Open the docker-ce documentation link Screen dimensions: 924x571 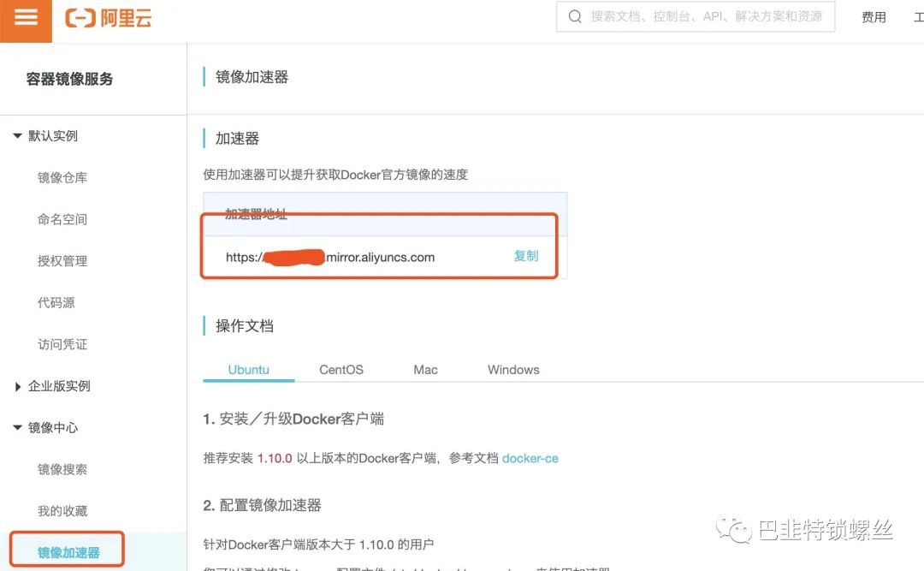[530, 458]
